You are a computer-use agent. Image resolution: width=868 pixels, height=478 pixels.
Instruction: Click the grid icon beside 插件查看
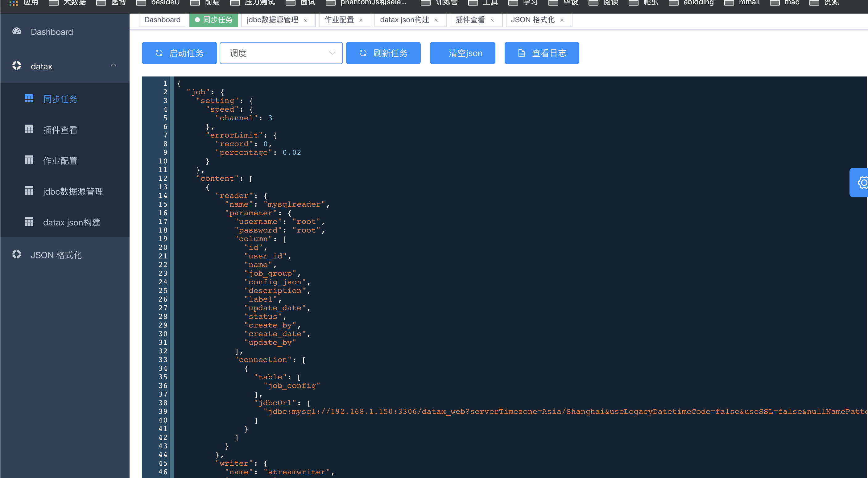[x=29, y=129]
